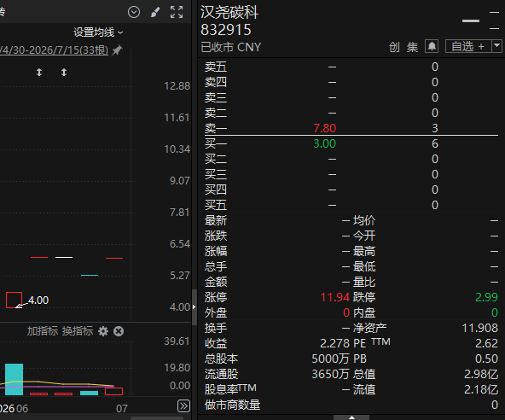Select the brush drawing tool icon
The image size is (505, 420).
(155, 12)
